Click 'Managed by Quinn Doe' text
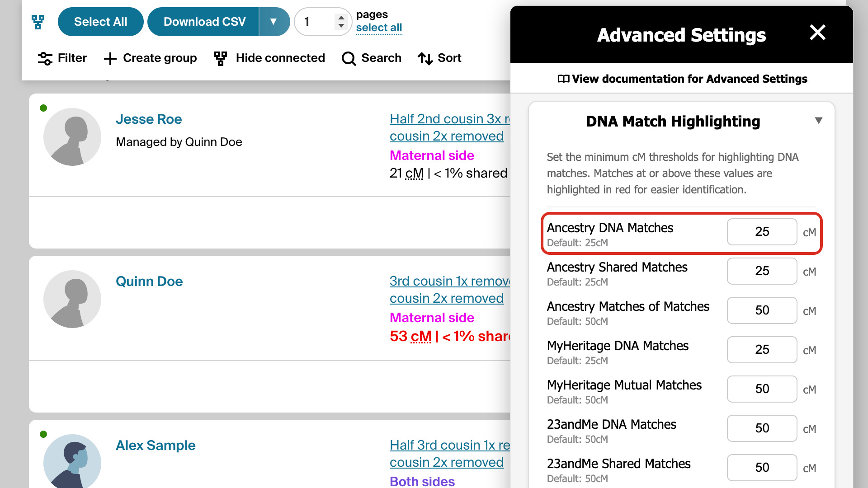868x488 pixels. (x=179, y=142)
